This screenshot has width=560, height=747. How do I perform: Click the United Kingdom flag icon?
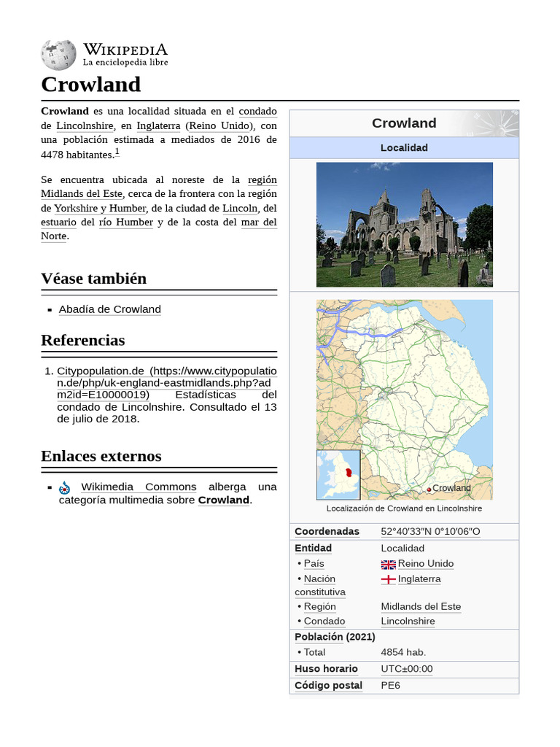(388, 565)
